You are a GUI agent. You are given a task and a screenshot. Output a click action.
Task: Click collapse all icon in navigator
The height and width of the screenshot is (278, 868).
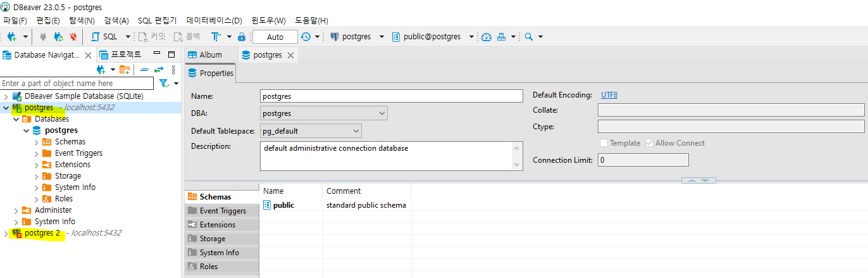144,69
